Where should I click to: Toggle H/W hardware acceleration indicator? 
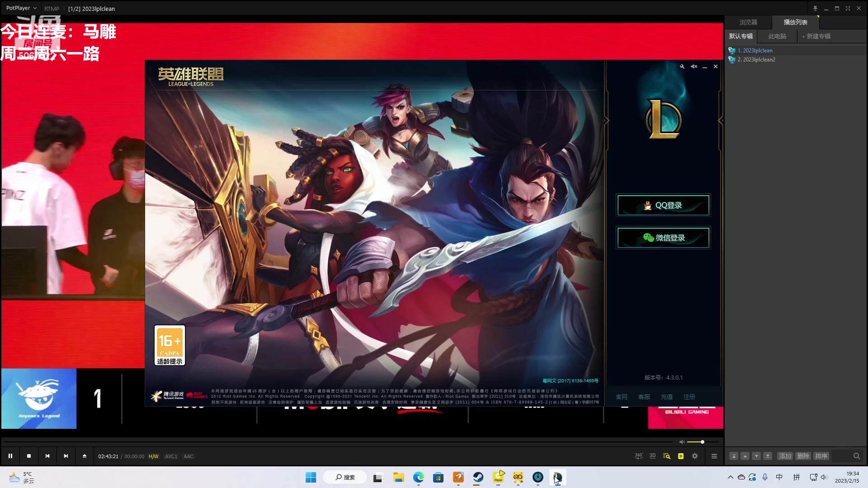click(154, 456)
